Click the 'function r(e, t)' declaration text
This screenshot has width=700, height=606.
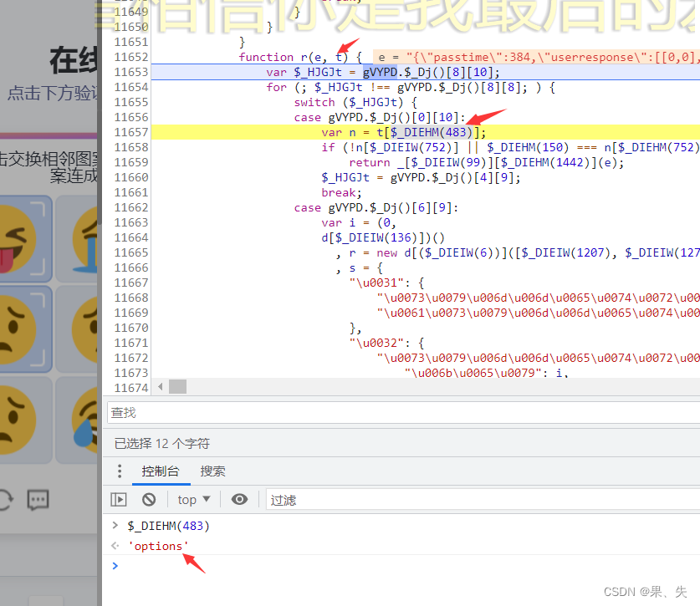pyautogui.click(x=294, y=57)
